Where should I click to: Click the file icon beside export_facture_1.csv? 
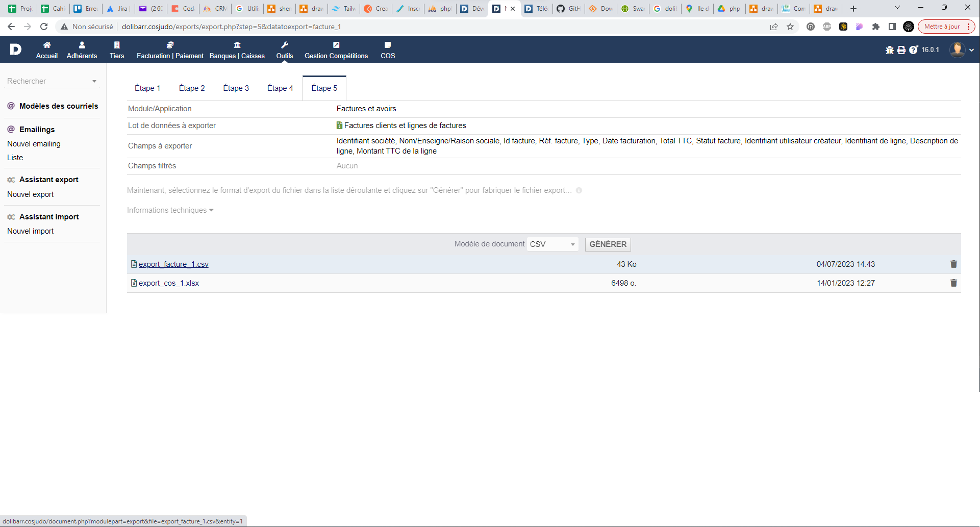tap(134, 264)
